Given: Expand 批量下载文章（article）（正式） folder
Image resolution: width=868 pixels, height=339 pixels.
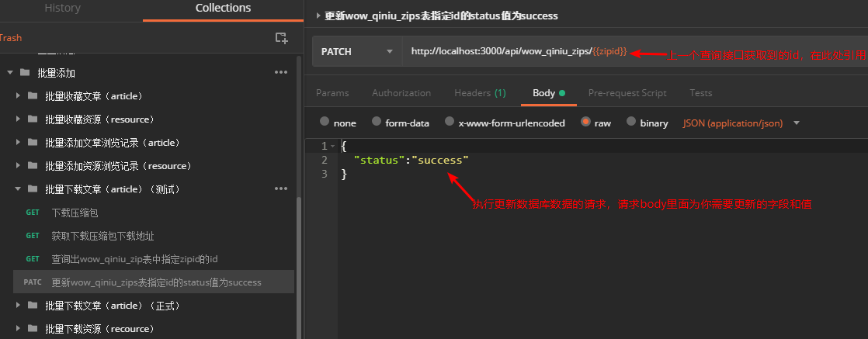Looking at the screenshot, I should click(x=19, y=306).
